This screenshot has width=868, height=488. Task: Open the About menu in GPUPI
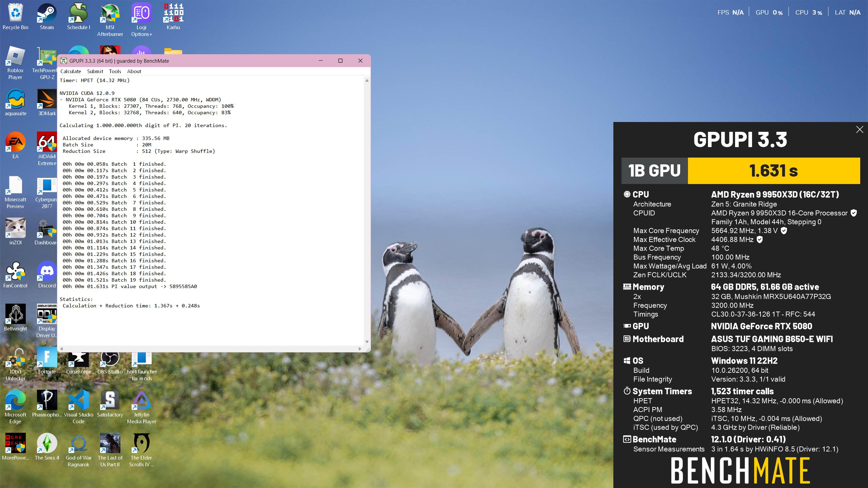(x=134, y=71)
